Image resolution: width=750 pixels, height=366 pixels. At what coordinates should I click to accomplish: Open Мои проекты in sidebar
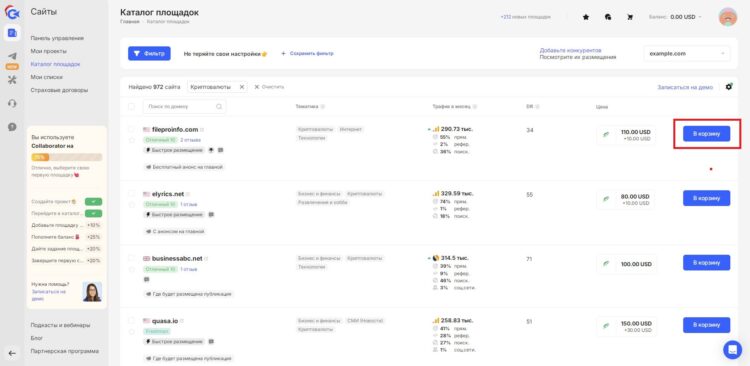coord(48,51)
